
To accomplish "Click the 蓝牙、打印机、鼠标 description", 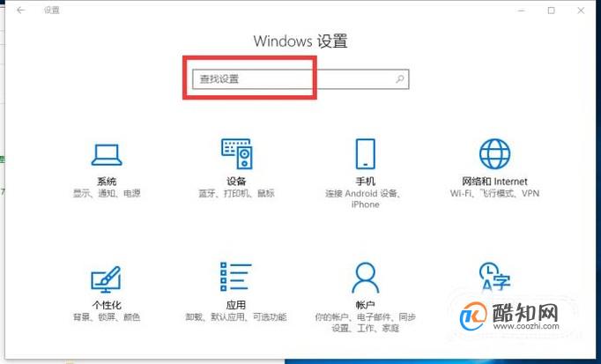I will click(x=236, y=193).
